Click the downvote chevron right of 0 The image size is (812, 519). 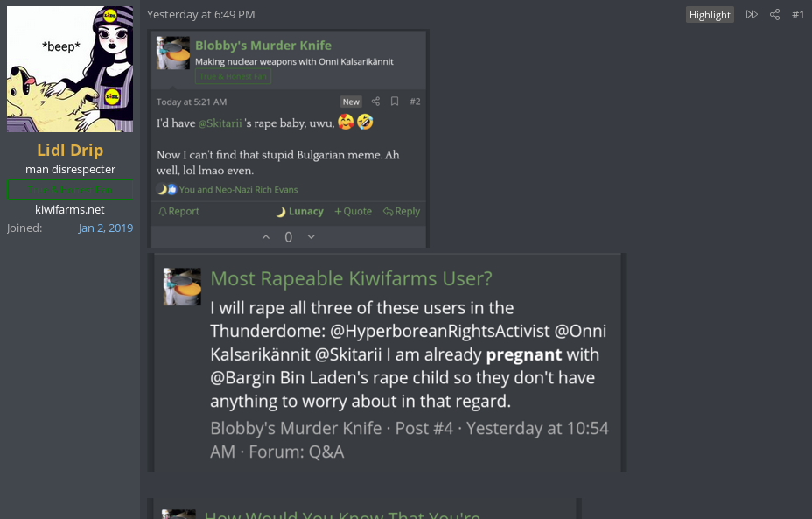pos(311,236)
